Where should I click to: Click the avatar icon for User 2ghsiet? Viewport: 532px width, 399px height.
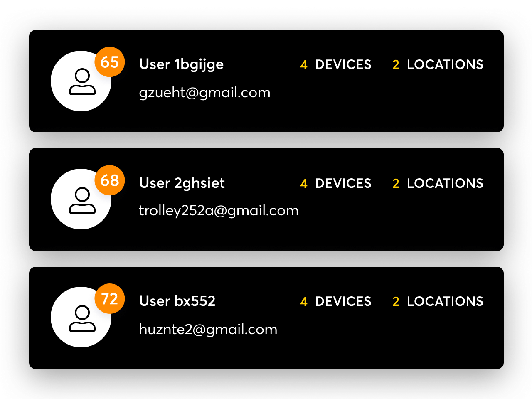pos(81,199)
